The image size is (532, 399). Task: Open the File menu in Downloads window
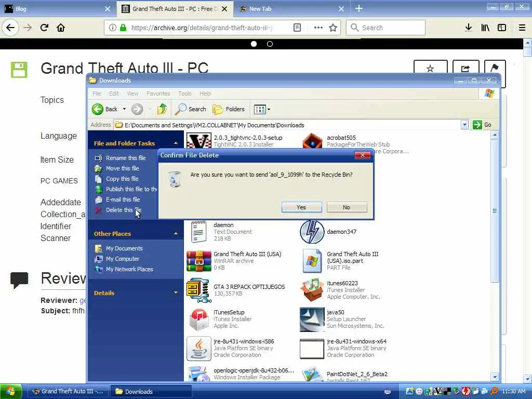(97, 94)
